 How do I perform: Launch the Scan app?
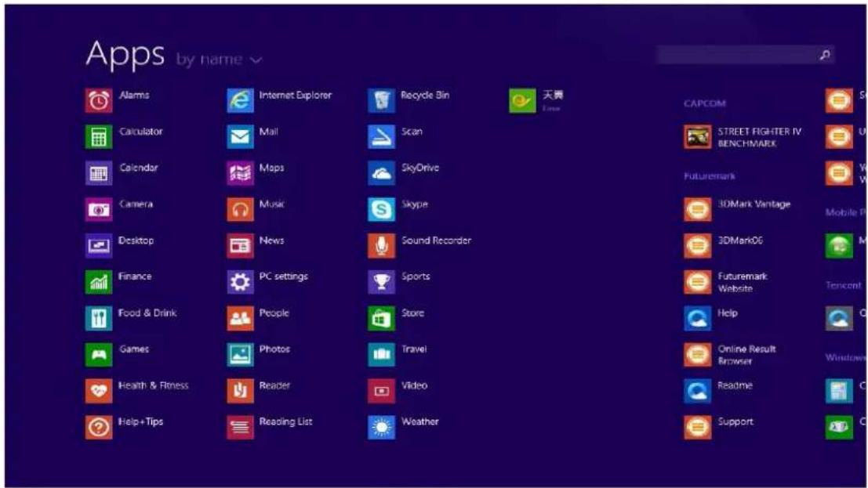coord(381,137)
